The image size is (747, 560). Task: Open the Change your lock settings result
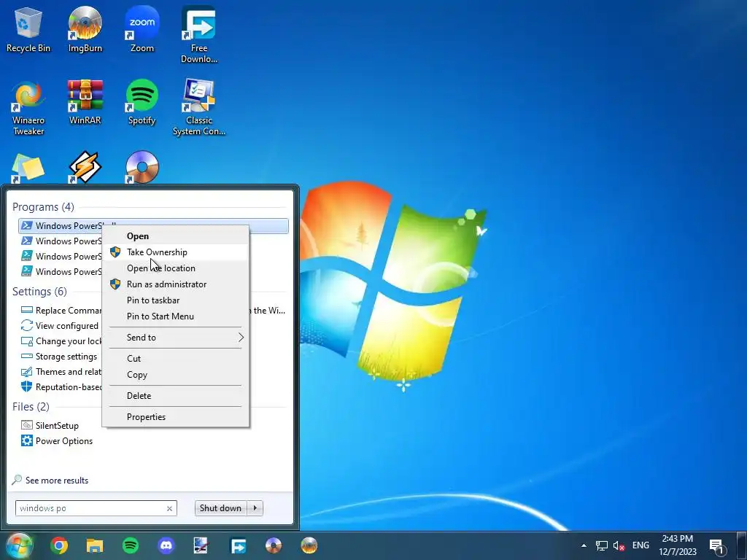coord(61,341)
